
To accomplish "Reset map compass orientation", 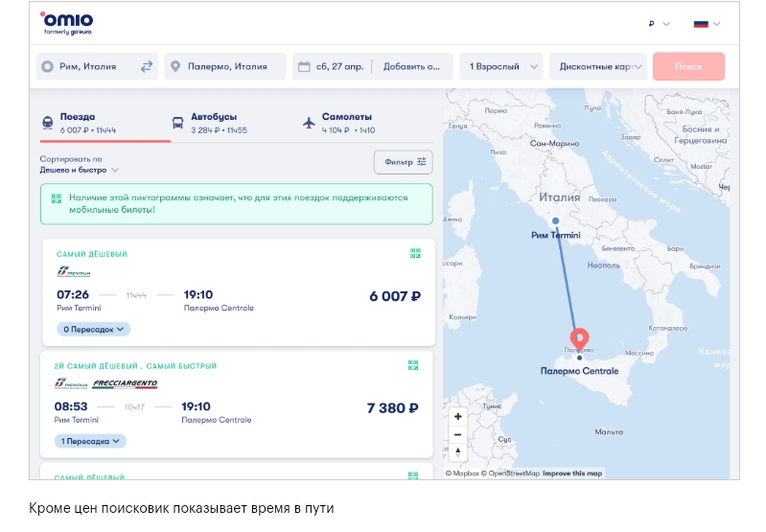I will [458, 452].
